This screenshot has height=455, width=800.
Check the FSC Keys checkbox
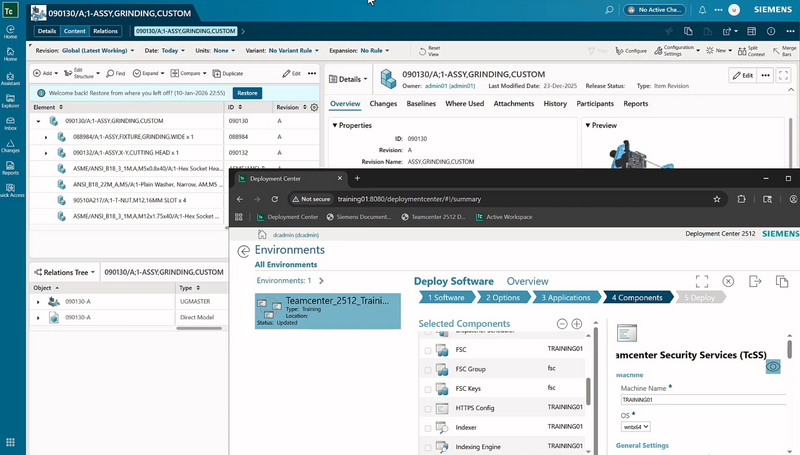click(x=428, y=389)
